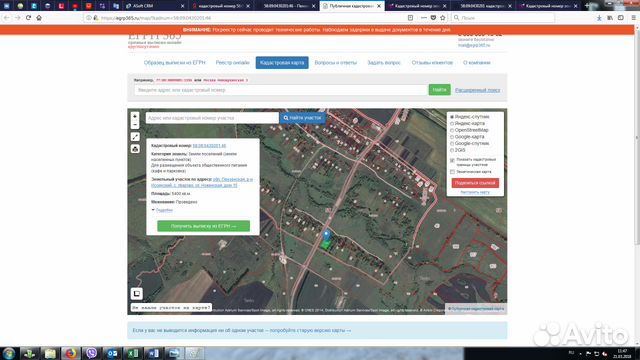Focus the browser search box
The height and width of the screenshot is (360, 640).
coord(503,18)
